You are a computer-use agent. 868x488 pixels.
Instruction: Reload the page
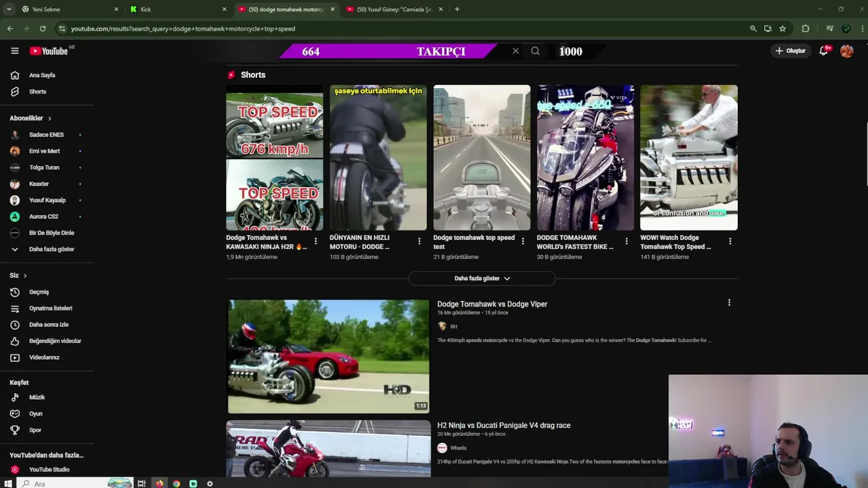coord(43,28)
